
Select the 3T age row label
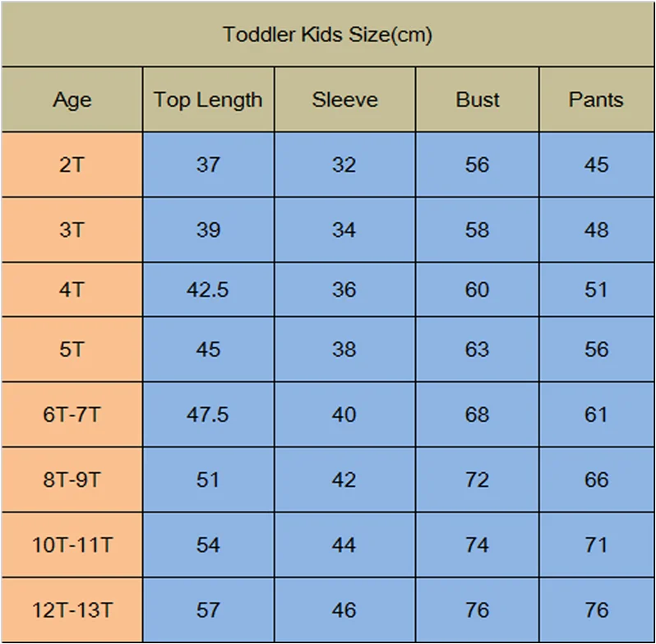pos(72,229)
